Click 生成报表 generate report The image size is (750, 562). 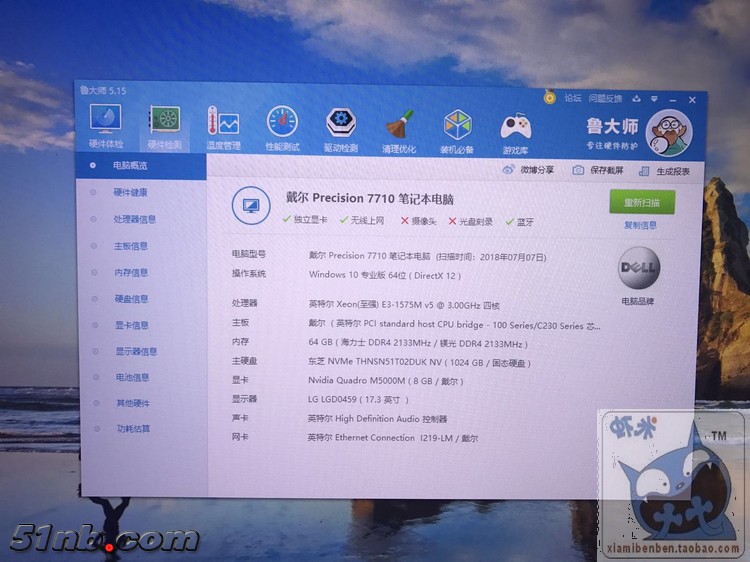point(664,171)
